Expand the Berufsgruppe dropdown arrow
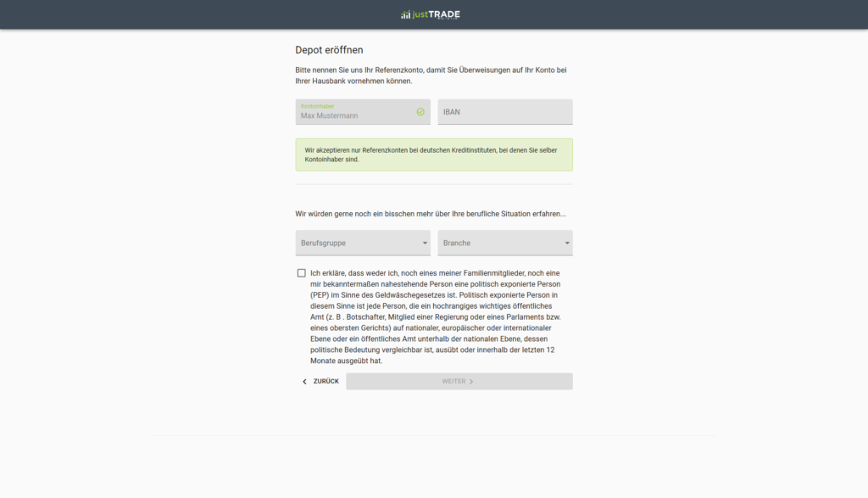This screenshot has height=498, width=868. pyautogui.click(x=425, y=243)
